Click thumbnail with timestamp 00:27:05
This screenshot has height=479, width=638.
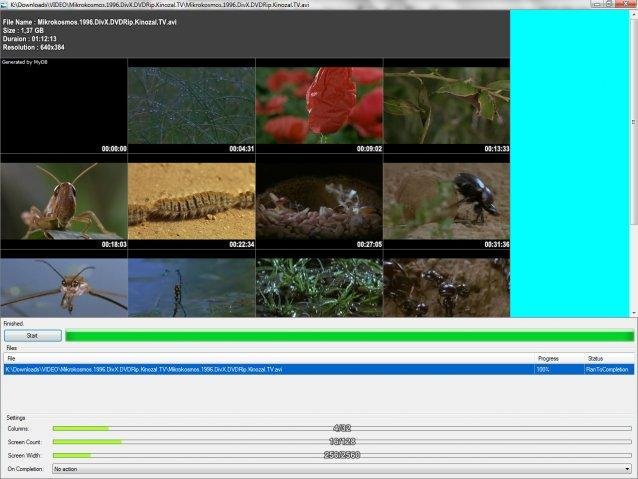click(x=319, y=202)
